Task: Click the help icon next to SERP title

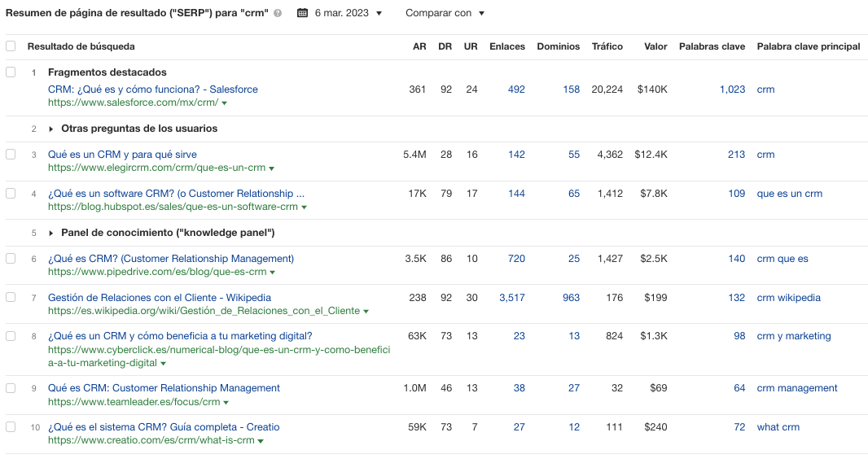Action: tap(278, 13)
